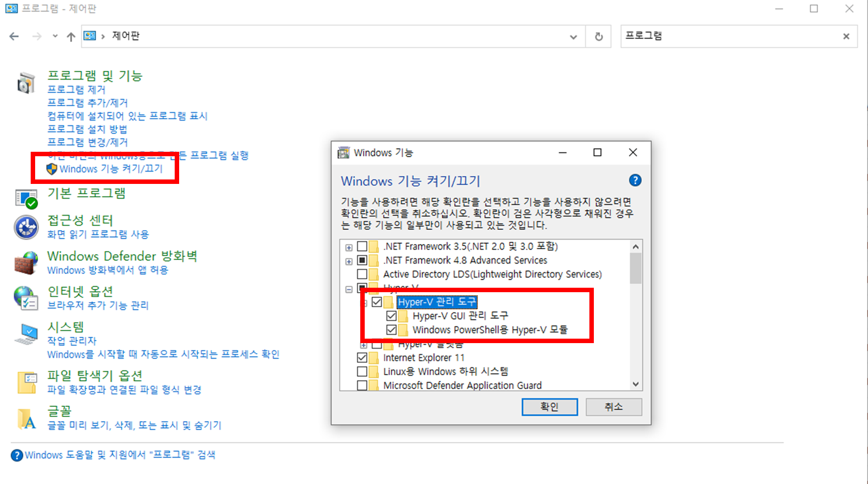This screenshot has width=868, height=484.
Task: Collapse the Hyper-V tree node
Action: click(349, 289)
